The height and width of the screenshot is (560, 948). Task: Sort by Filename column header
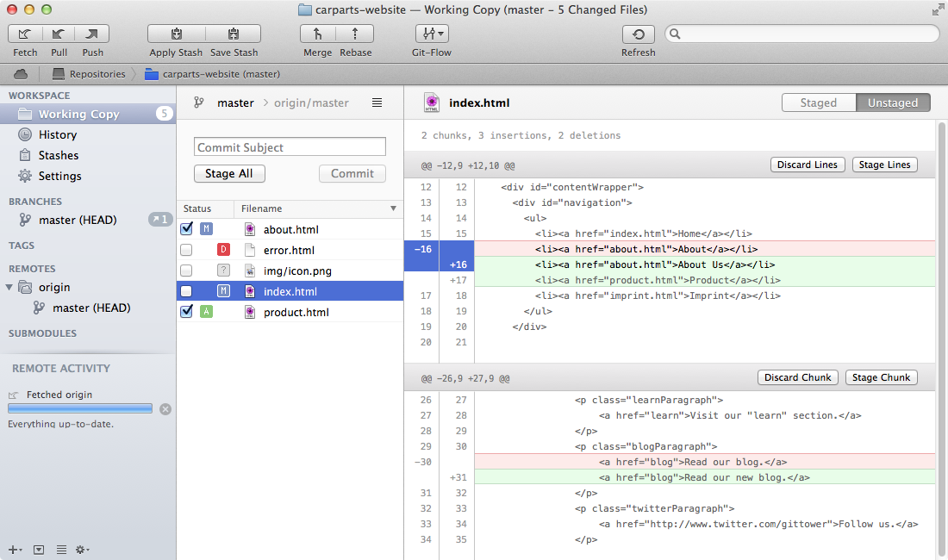[318, 208]
